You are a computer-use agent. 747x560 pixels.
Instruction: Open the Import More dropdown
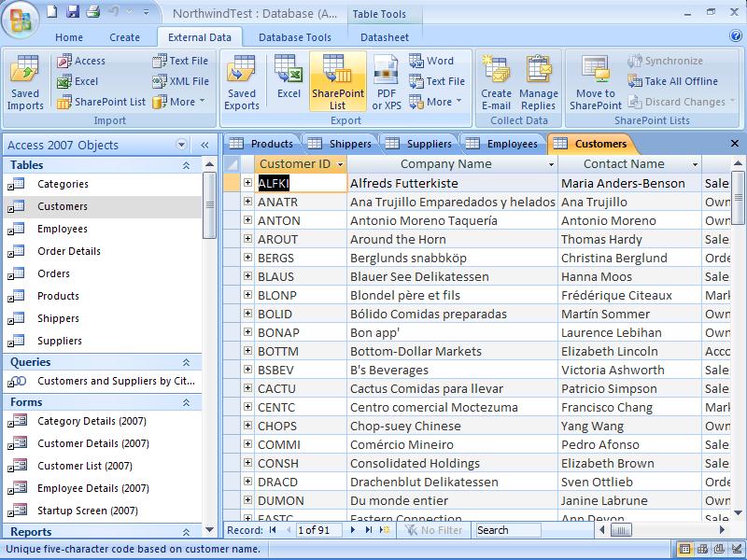(x=179, y=102)
